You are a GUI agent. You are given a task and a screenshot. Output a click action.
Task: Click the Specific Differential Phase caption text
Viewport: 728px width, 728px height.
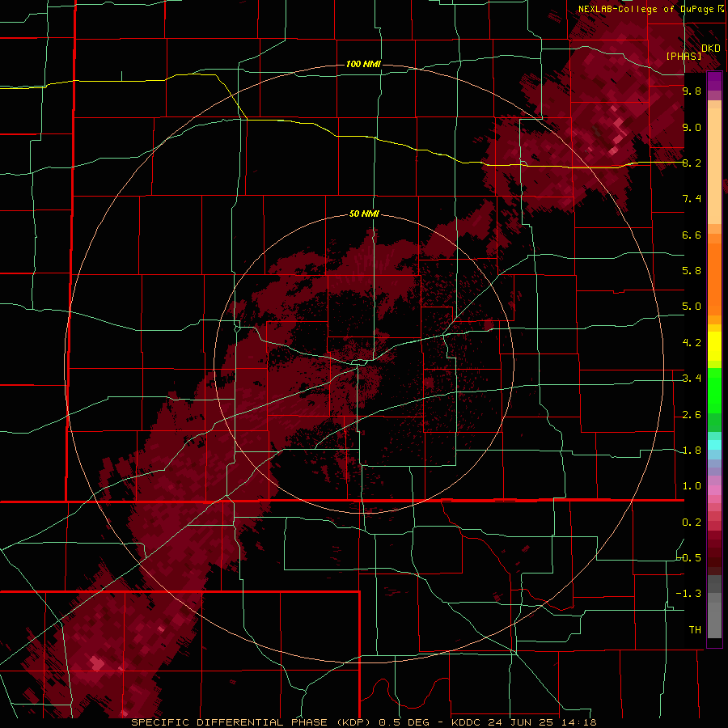point(363,722)
